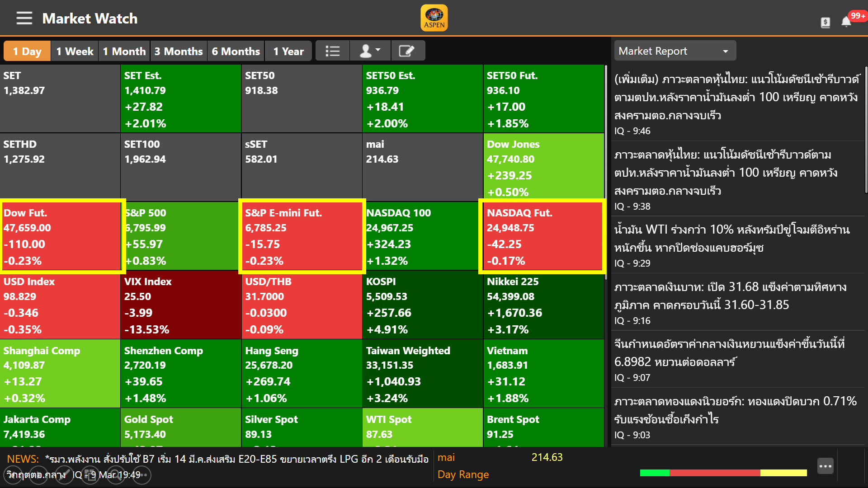This screenshot has width=868, height=488.
Task: Open the dollar book icon
Action: coord(825,22)
